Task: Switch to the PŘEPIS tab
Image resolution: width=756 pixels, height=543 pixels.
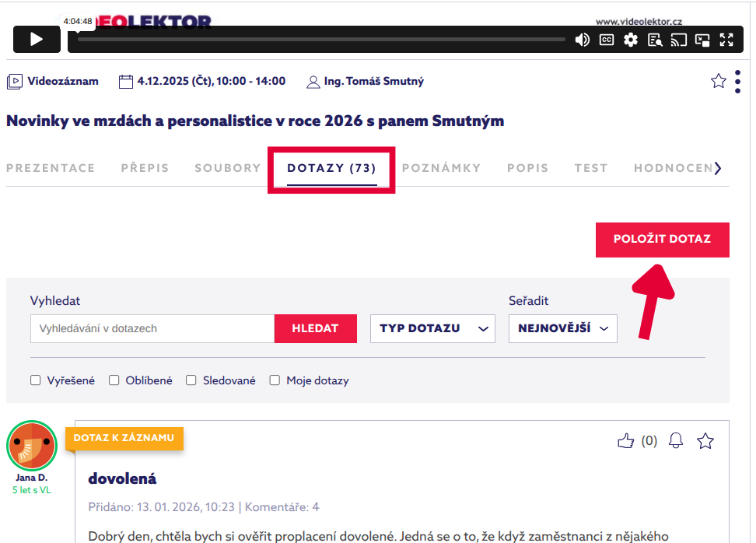Action: (145, 167)
